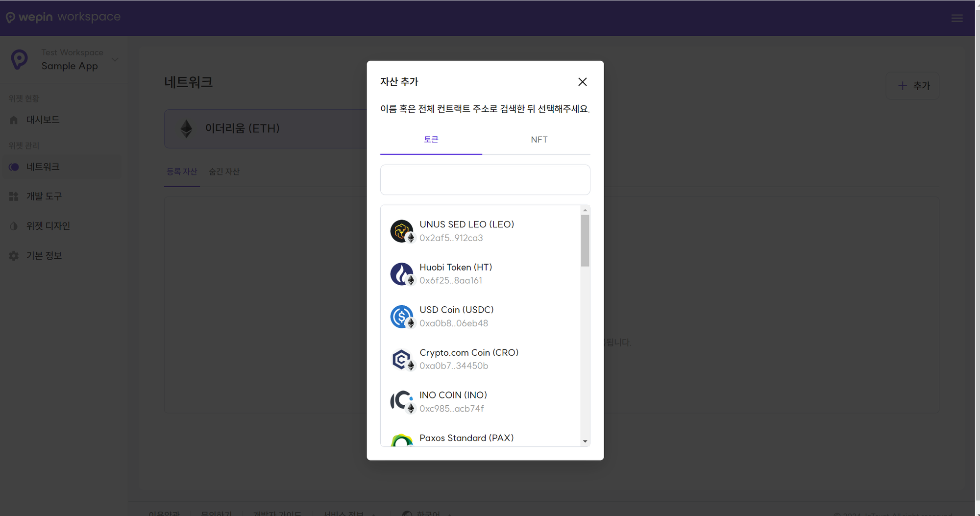Open the hamburger menu in top bar

(x=956, y=18)
